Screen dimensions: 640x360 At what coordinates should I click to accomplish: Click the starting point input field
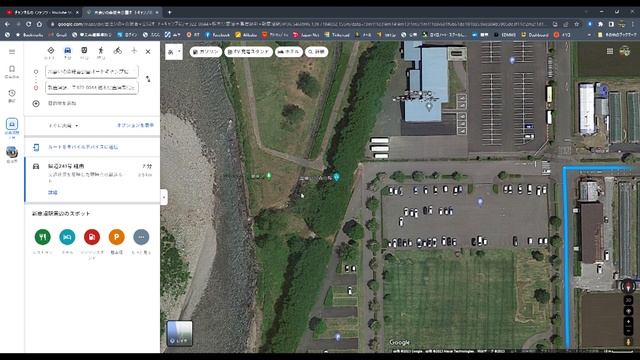pos(92,71)
